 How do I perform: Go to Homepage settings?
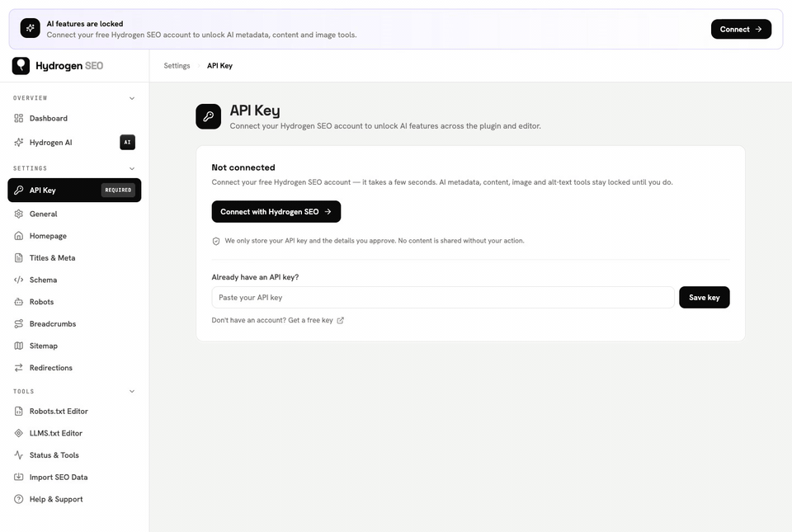tap(74, 236)
